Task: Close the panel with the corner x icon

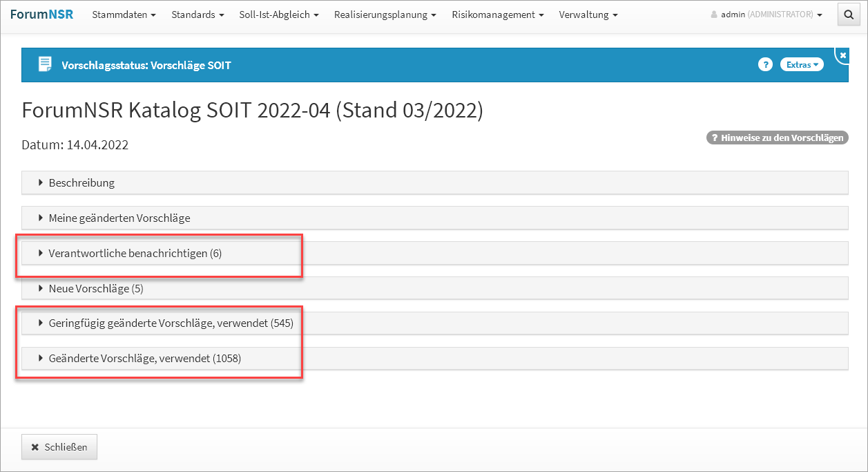Action: 843,55
